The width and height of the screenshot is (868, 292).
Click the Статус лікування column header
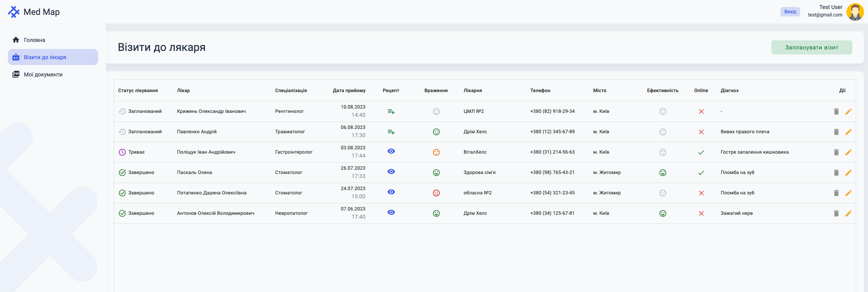[x=138, y=91]
